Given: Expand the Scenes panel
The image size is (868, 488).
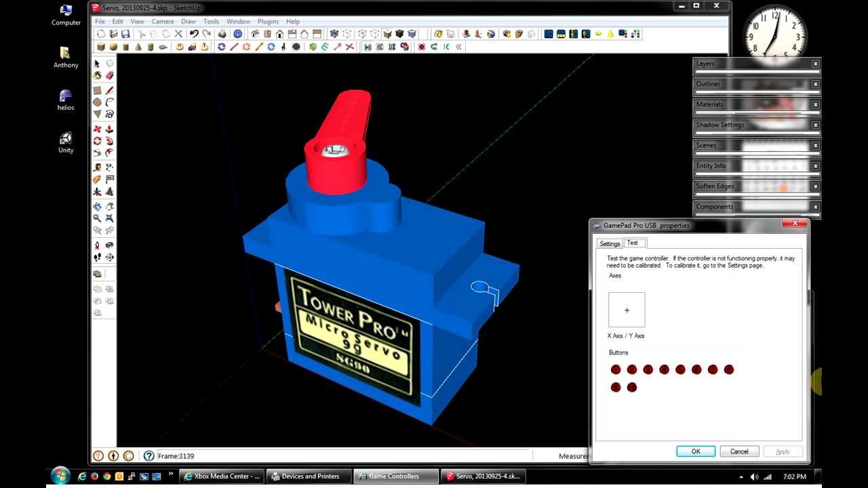Looking at the screenshot, I should tap(756, 145).
